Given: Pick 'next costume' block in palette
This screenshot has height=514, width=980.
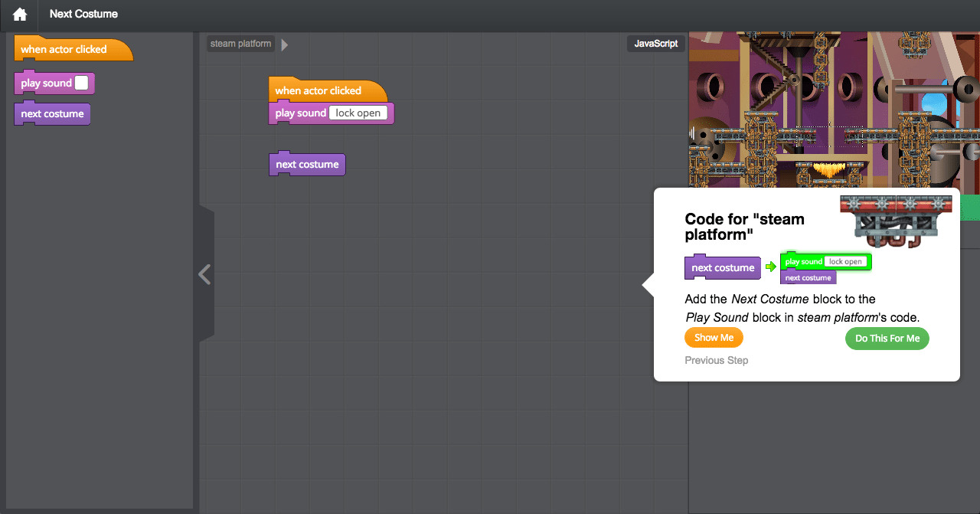Looking at the screenshot, I should point(52,114).
